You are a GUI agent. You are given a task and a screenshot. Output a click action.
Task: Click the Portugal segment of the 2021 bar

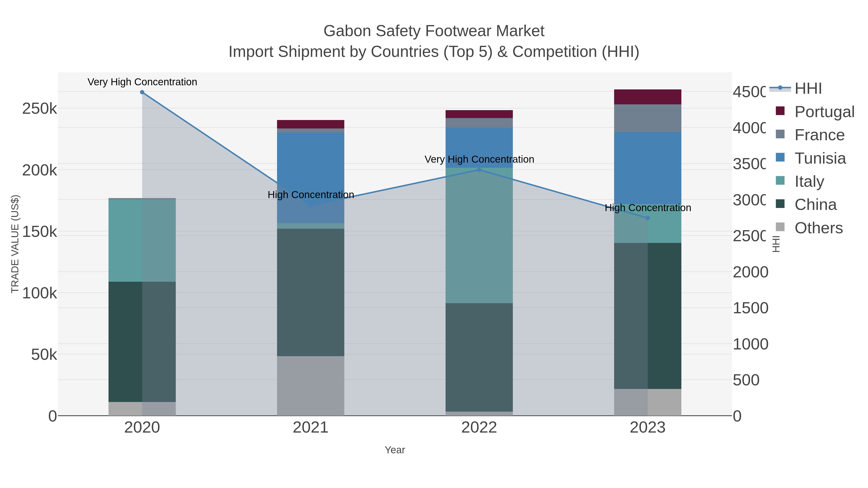(x=311, y=124)
